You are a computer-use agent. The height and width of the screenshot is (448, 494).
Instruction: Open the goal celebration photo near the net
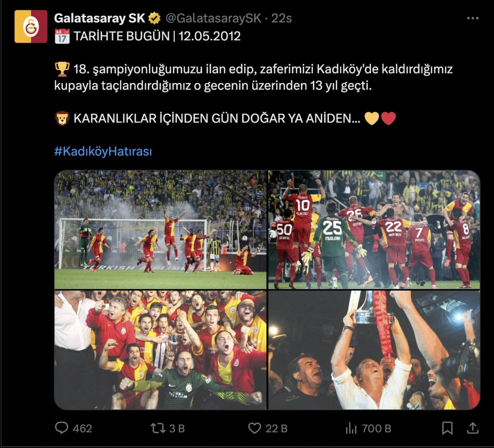(161, 230)
